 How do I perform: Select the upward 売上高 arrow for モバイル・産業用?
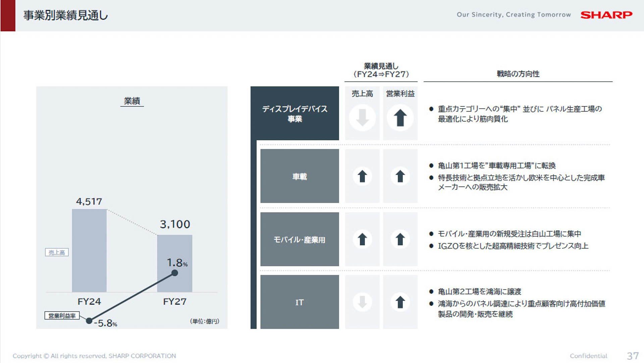tap(362, 239)
